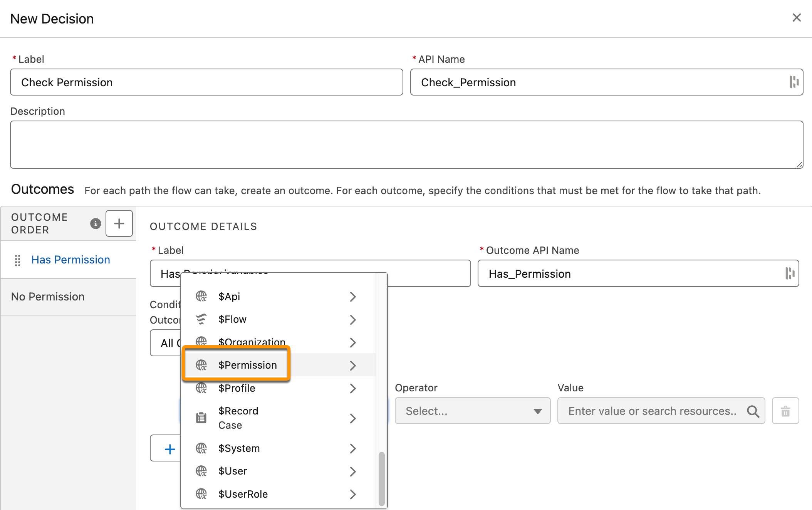This screenshot has height=510, width=812.
Task: Click the $Permission global variable icon
Action: tap(201, 365)
